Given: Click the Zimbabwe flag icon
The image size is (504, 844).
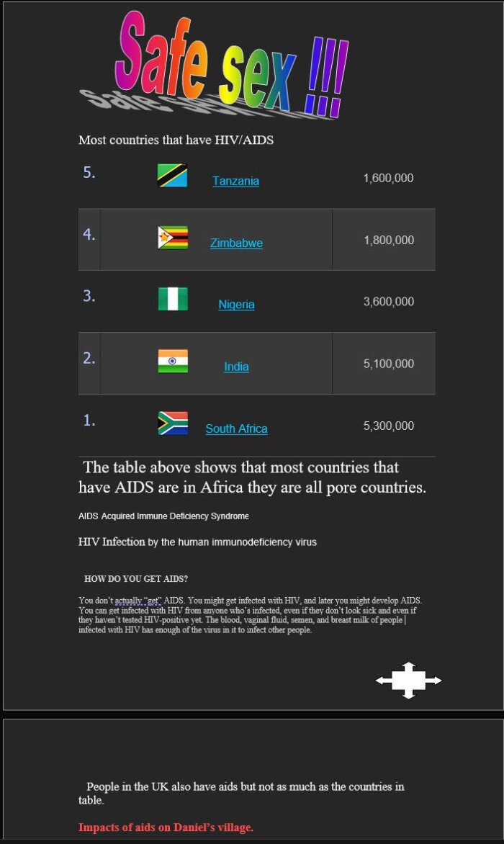Looking at the screenshot, I should 173,238.
